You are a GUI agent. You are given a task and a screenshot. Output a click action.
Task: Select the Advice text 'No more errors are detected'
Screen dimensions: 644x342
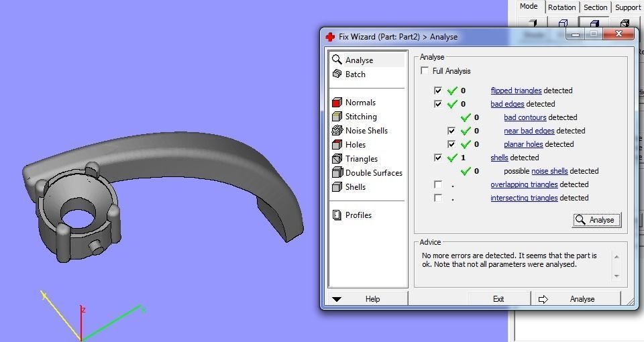click(x=468, y=255)
